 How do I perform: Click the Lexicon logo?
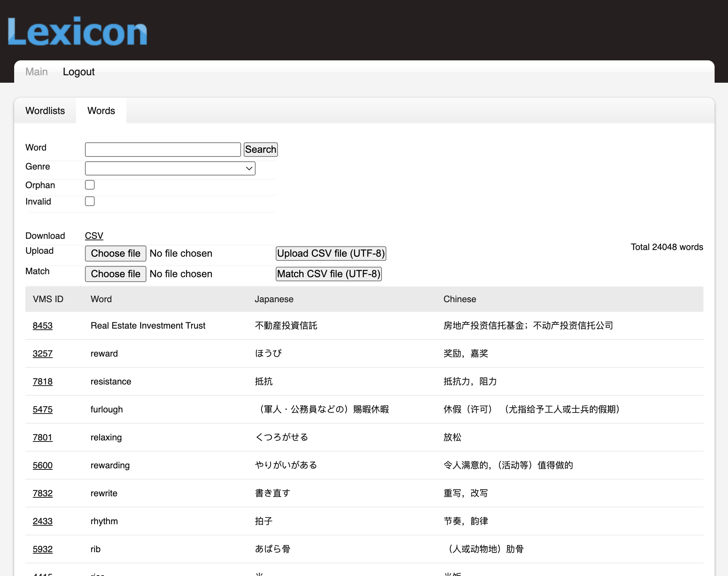tap(77, 31)
